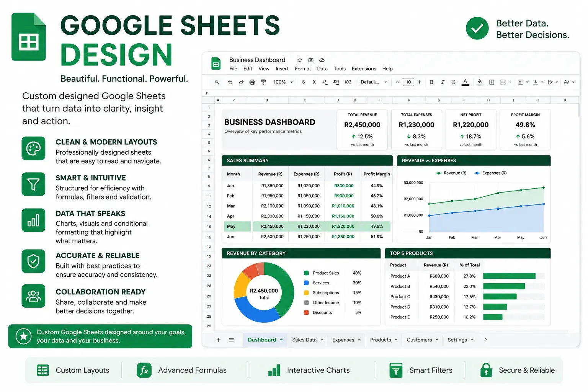Expand the Dashboard tab options arrow
Image resolution: width=588 pixels, height=392 pixels.
tap(281, 340)
